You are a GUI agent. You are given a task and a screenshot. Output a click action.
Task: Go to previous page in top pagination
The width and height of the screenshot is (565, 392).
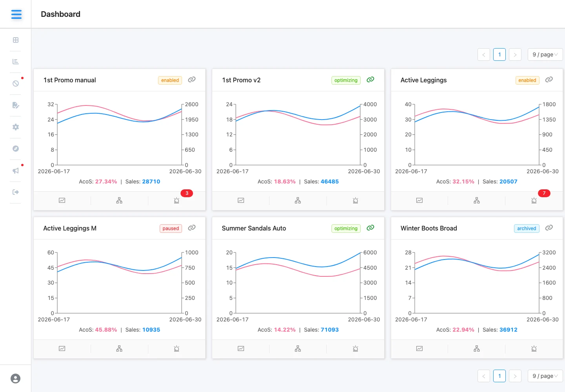(x=484, y=54)
